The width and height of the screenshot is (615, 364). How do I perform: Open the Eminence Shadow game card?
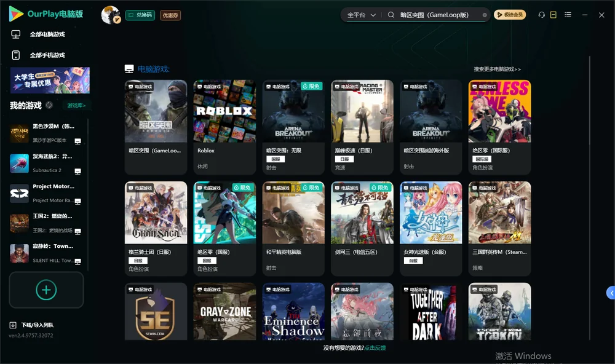[x=293, y=312]
